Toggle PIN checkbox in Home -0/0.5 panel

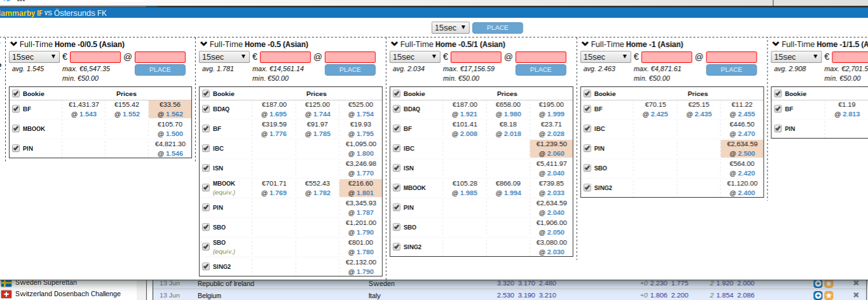[x=16, y=148]
